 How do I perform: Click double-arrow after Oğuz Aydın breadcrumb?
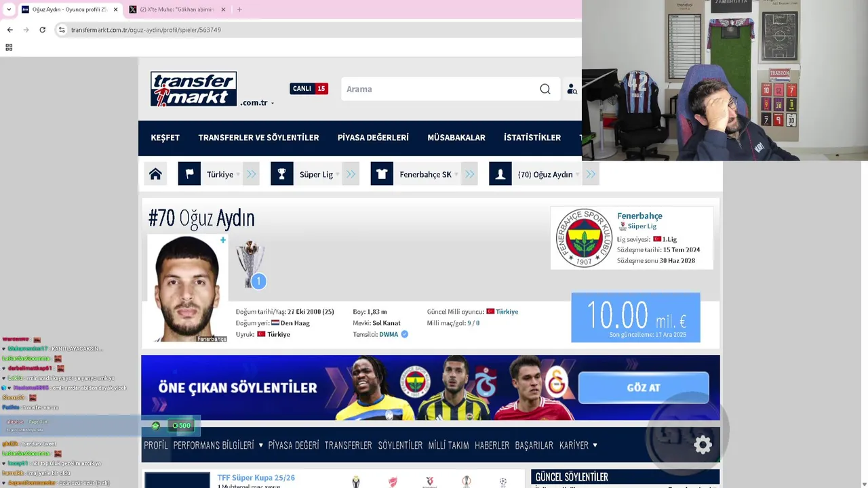click(x=591, y=174)
